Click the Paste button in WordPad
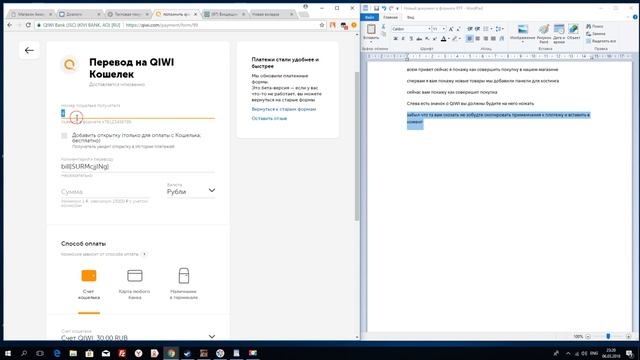Image resolution: width=640 pixels, height=360 pixels. 371,32
